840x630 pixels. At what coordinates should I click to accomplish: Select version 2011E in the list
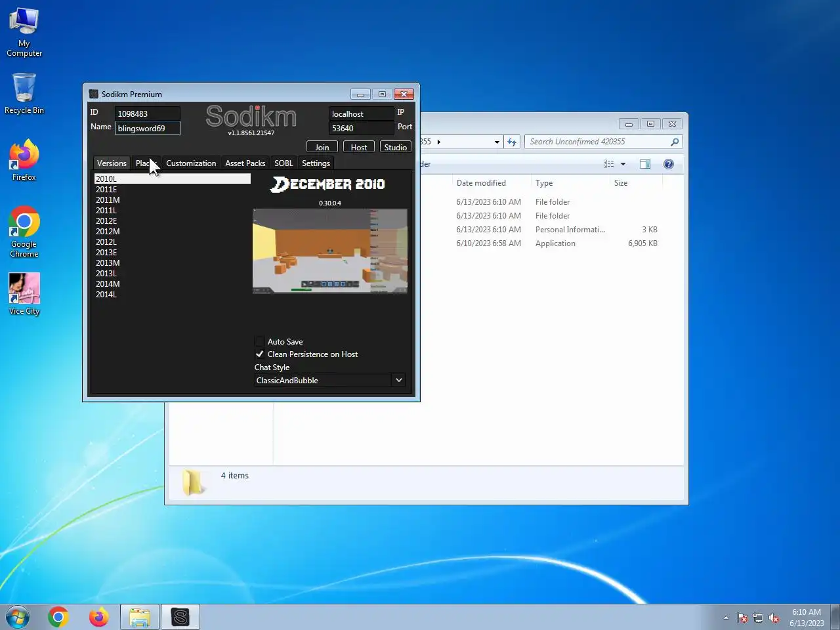172,190
